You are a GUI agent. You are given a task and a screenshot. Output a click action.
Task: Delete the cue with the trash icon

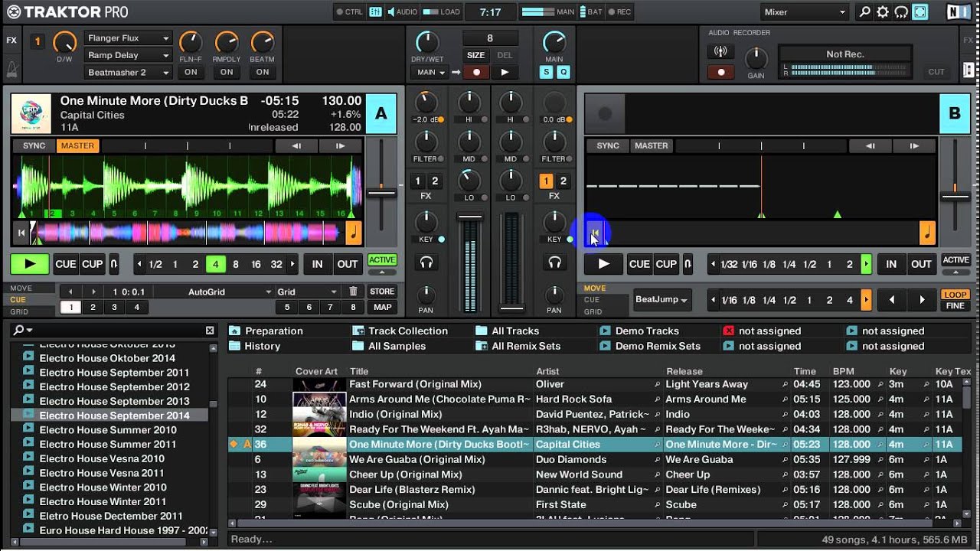click(x=353, y=292)
